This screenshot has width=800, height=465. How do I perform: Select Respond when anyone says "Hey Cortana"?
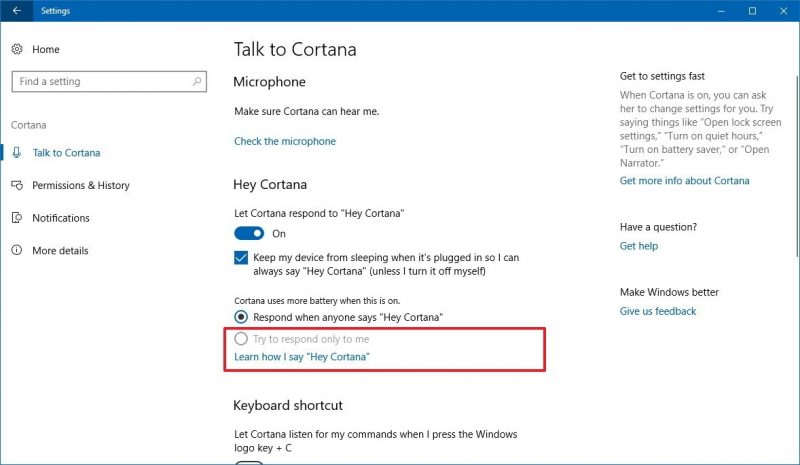[x=241, y=317]
